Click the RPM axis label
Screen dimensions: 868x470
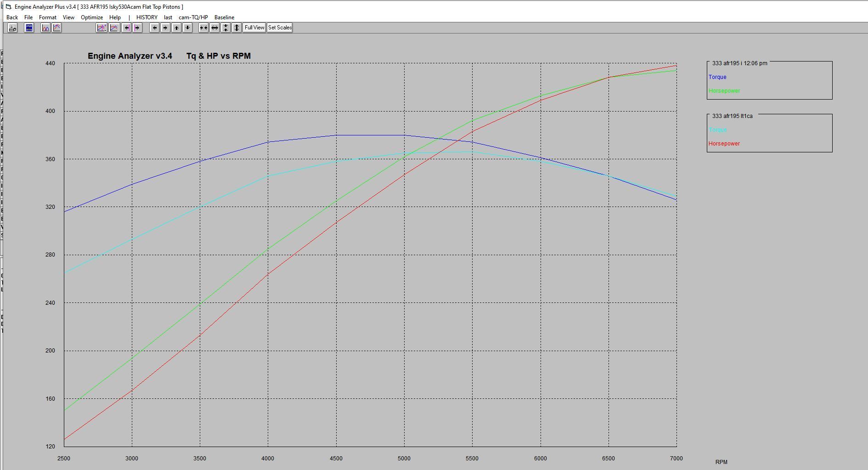click(721, 461)
